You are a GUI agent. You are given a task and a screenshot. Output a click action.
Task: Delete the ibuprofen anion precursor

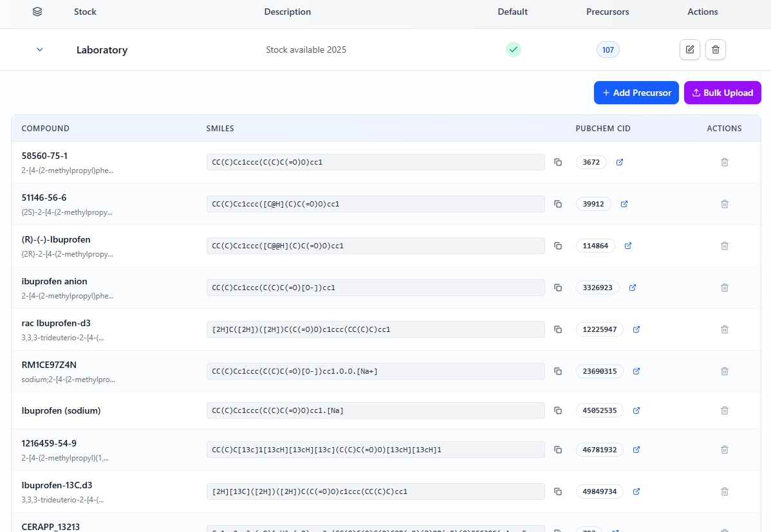[x=724, y=288]
